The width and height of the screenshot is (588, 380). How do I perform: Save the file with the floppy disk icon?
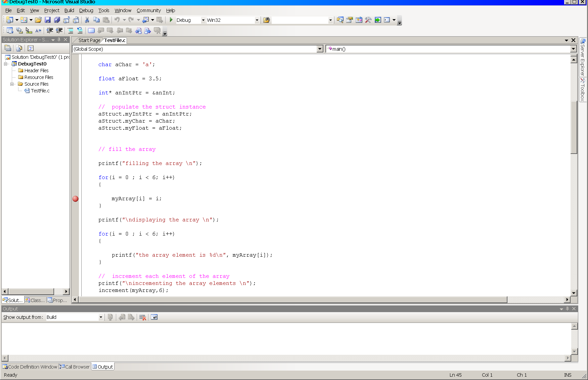(x=48, y=20)
